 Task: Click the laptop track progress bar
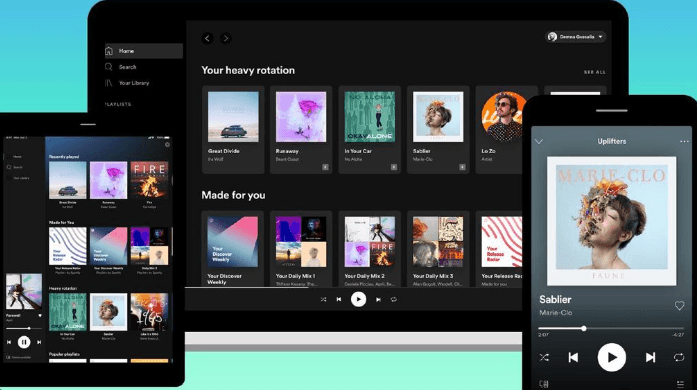pos(353,287)
